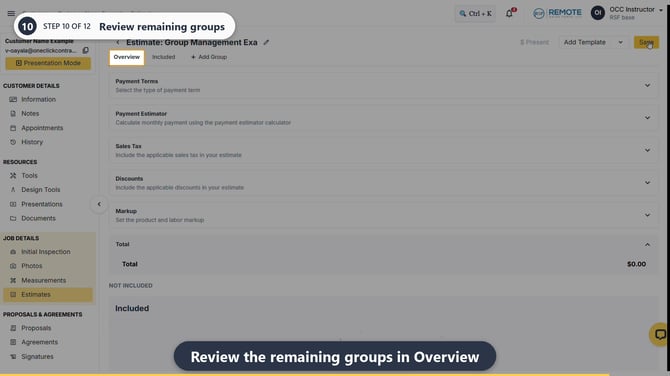Viewport: 670px width, 376px height.
Task: Switch to the Overview tab
Action: pyautogui.click(x=126, y=57)
